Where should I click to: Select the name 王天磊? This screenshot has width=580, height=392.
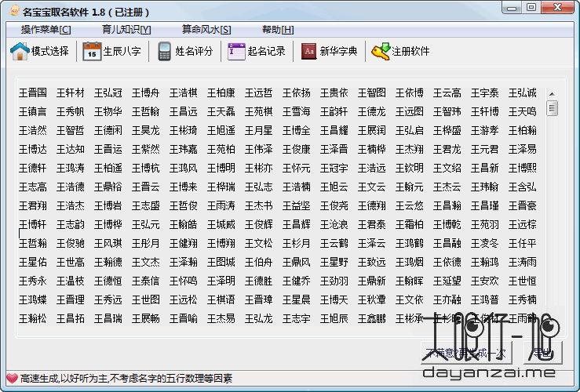point(221,111)
